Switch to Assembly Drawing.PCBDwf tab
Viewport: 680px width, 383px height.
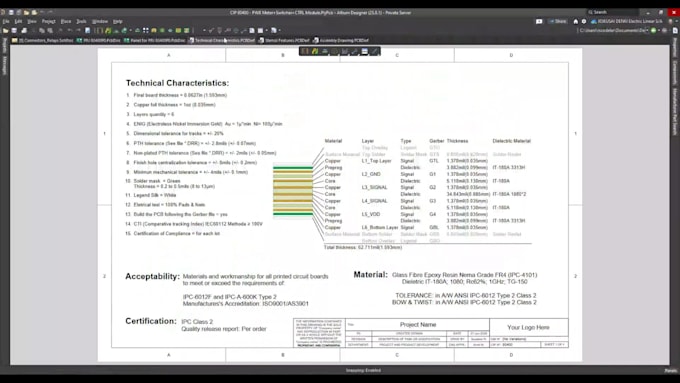[341, 40]
